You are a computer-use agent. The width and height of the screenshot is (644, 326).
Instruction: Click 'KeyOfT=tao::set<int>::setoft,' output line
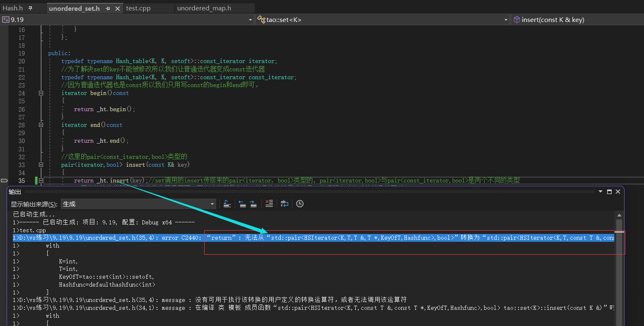tap(106, 277)
